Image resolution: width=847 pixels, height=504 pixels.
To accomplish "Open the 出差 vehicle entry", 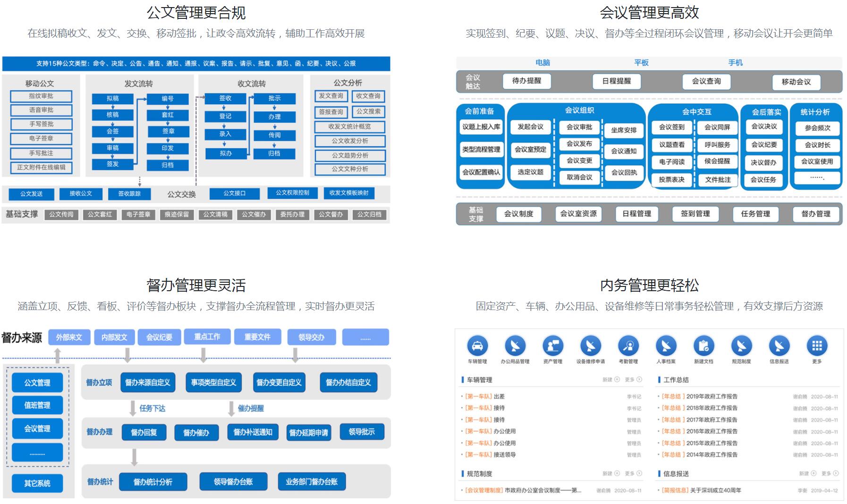I will 499,396.
